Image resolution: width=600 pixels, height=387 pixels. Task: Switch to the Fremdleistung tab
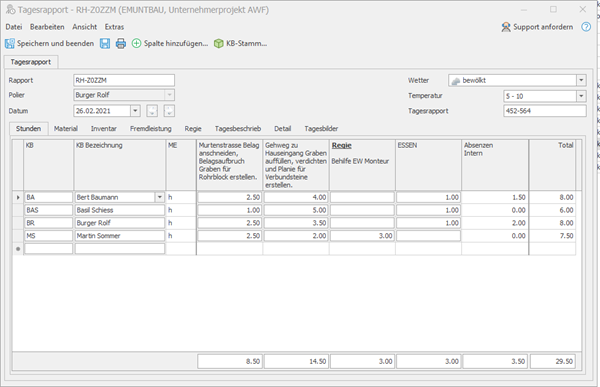[x=151, y=129]
